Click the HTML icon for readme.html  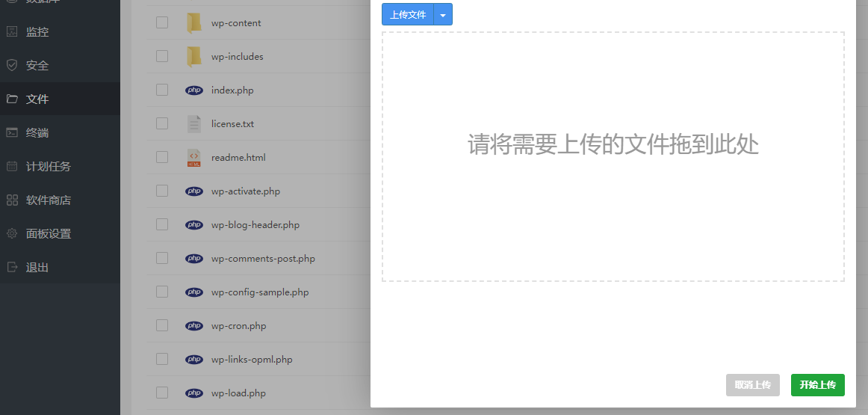[194, 158]
